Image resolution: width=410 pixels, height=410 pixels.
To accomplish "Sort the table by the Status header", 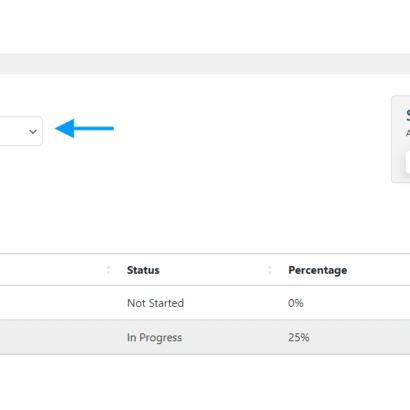I will (x=143, y=270).
